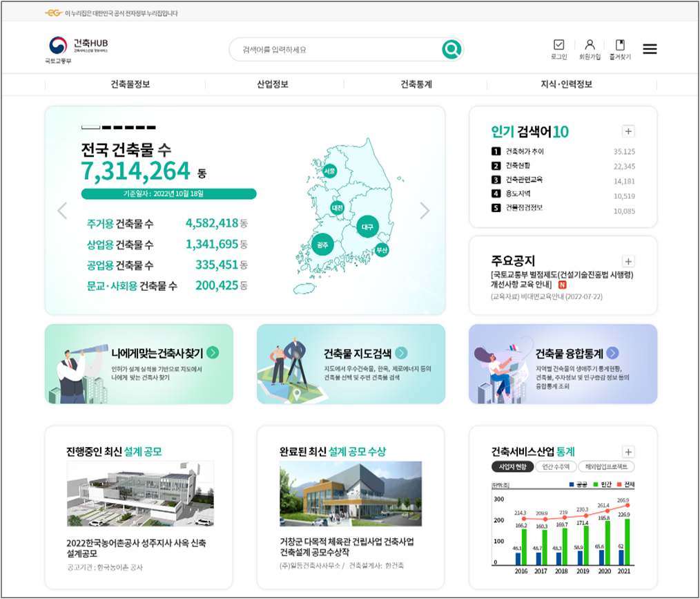Open the 건축통계 menu
700x599 pixels.
point(413,84)
